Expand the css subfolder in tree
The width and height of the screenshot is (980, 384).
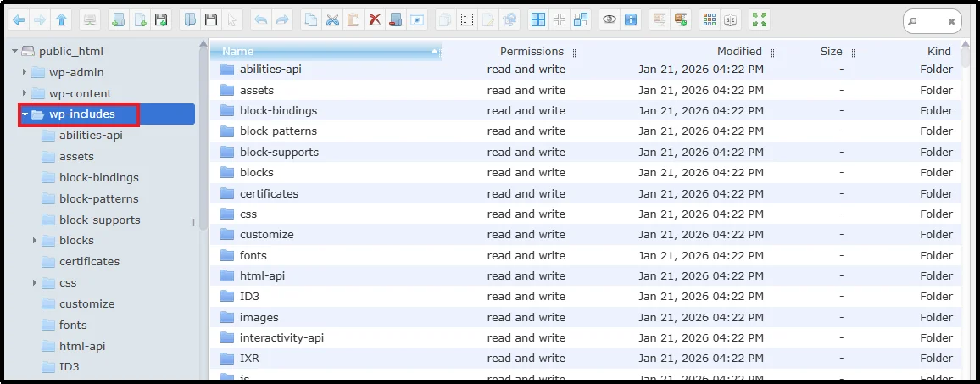pyautogui.click(x=35, y=282)
